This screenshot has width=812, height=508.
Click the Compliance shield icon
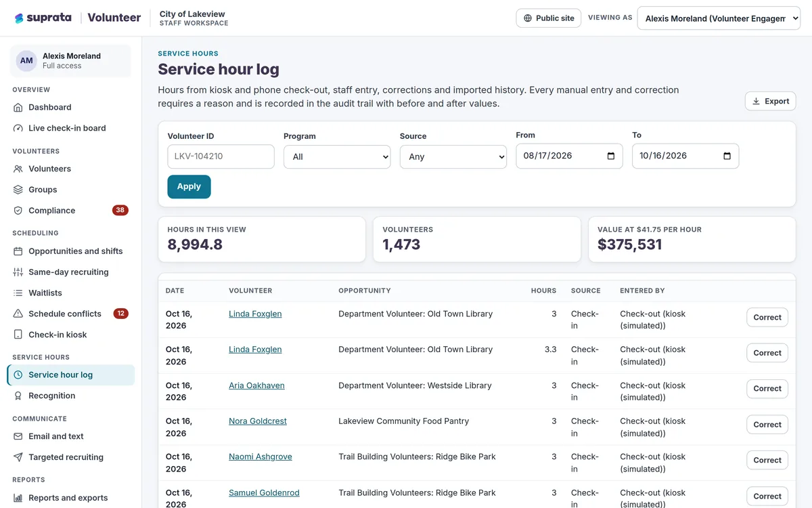[x=18, y=211]
